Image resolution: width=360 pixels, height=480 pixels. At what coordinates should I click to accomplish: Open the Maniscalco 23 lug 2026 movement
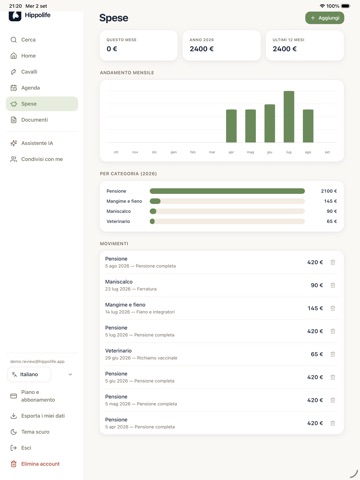pyautogui.click(x=222, y=285)
